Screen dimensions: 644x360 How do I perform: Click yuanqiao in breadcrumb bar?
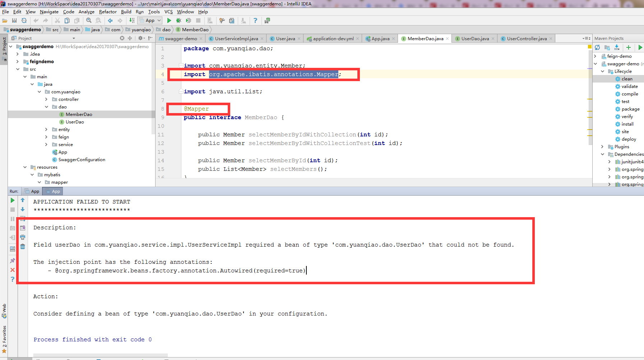click(x=141, y=30)
